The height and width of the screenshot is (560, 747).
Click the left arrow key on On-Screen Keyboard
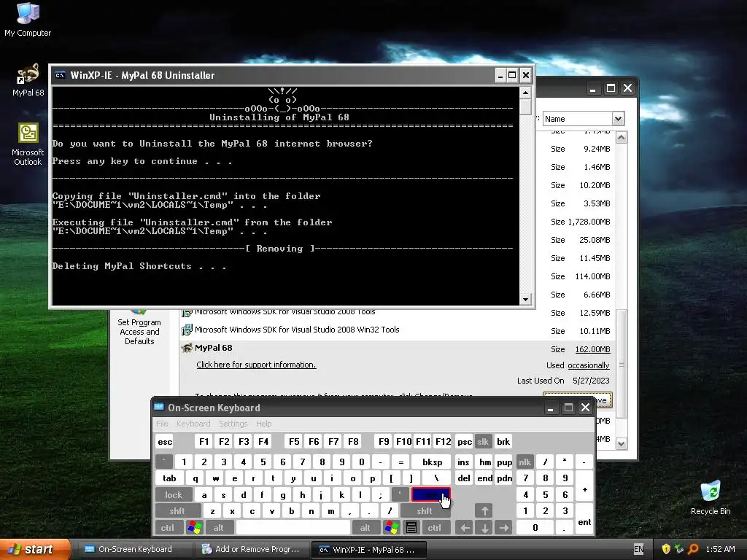[x=465, y=528]
